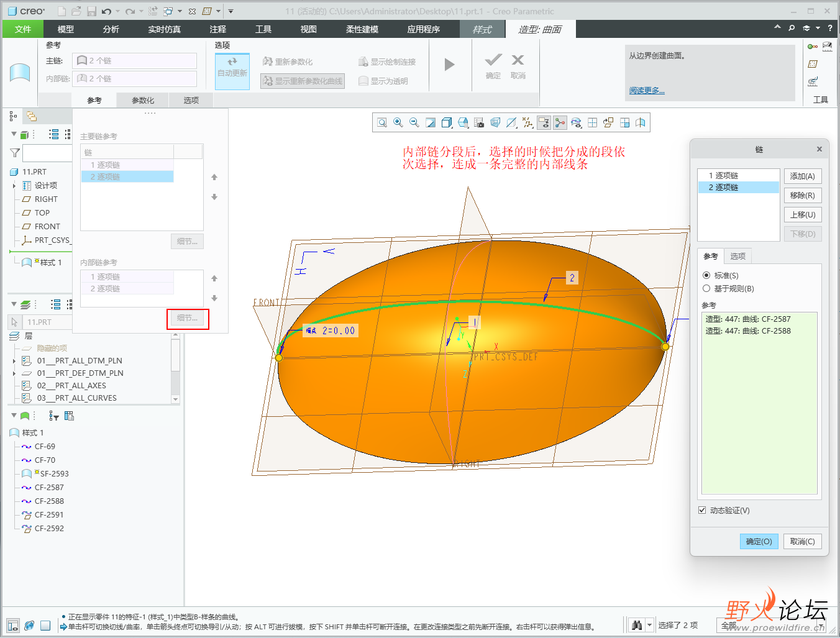Image resolution: width=840 pixels, height=638 pixels.
Task: Select row 1 逐项链 in chain dialog
Action: point(738,176)
